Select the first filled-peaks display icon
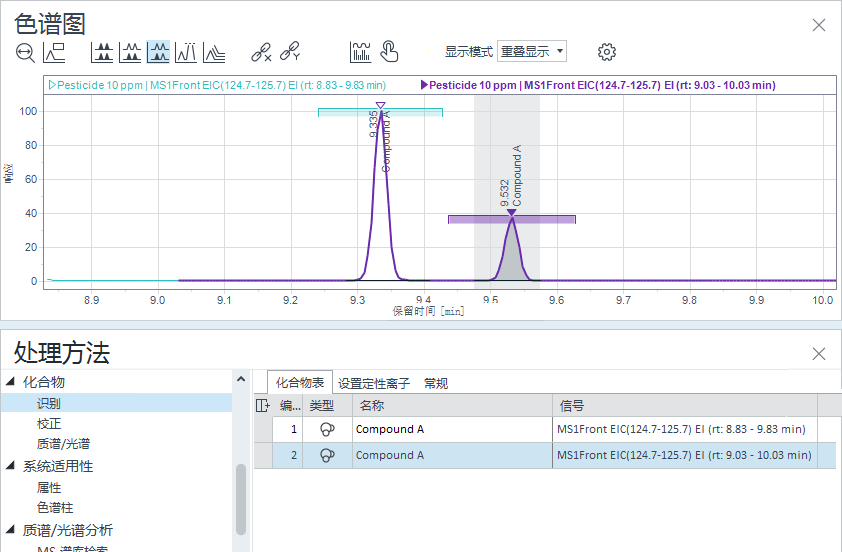This screenshot has width=842, height=552. (102, 53)
